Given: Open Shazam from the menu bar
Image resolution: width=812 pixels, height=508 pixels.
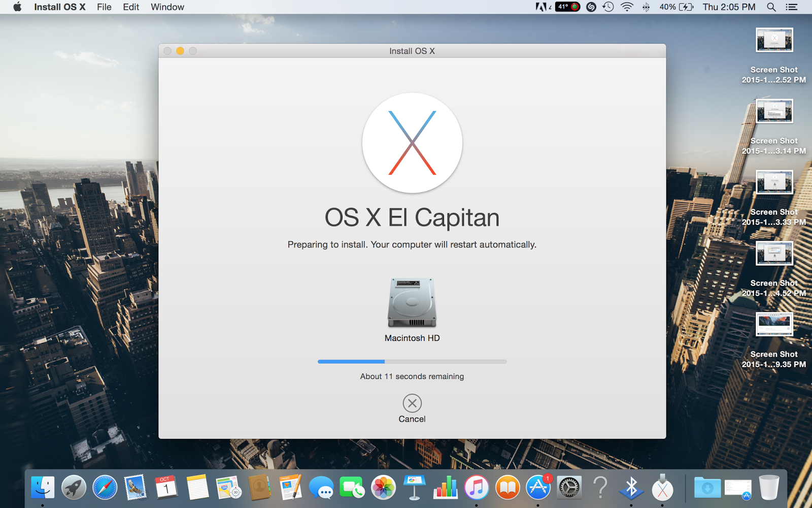Looking at the screenshot, I should (591, 7).
